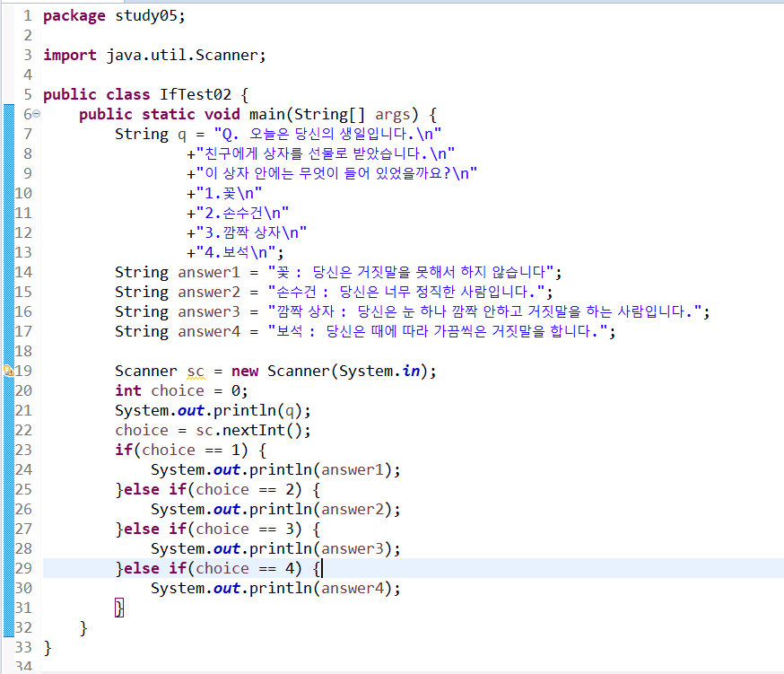This screenshot has width=784, height=674.
Task: Click the warning marker icon beside the Scanner line
Action: tap(8, 371)
